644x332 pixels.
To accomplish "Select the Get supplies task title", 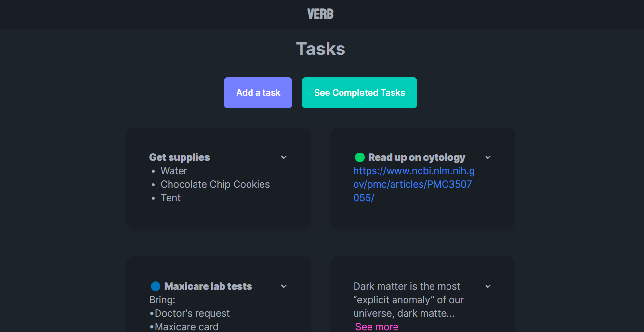I will click(x=180, y=157).
